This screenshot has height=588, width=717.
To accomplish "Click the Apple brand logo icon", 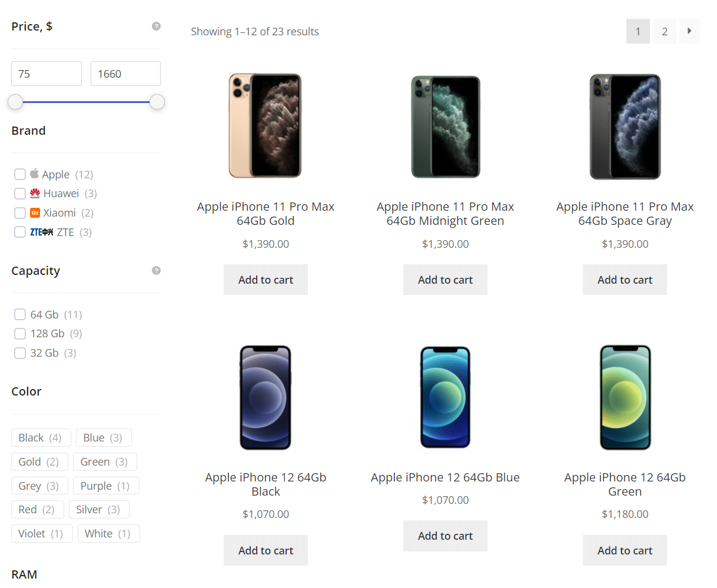I will (34, 174).
